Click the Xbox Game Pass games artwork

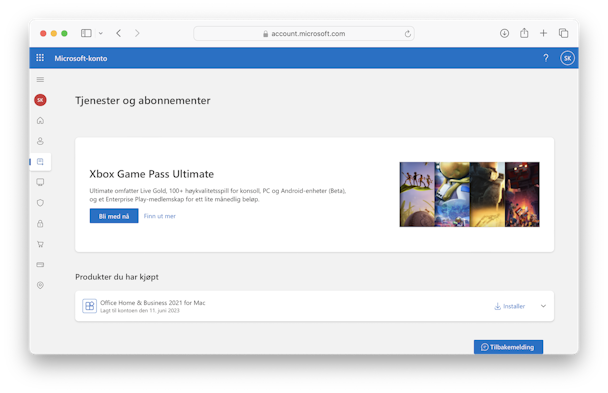tap(469, 194)
